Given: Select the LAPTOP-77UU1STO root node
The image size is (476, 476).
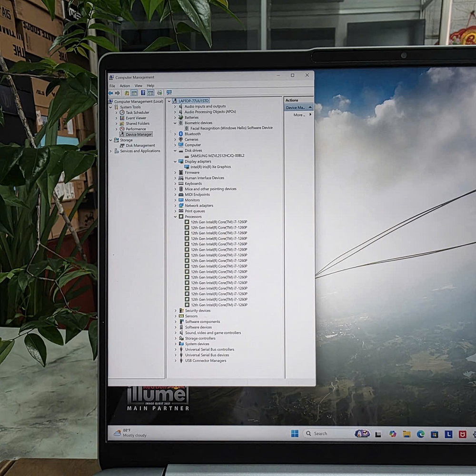Looking at the screenshot, I should click(194, 101).
